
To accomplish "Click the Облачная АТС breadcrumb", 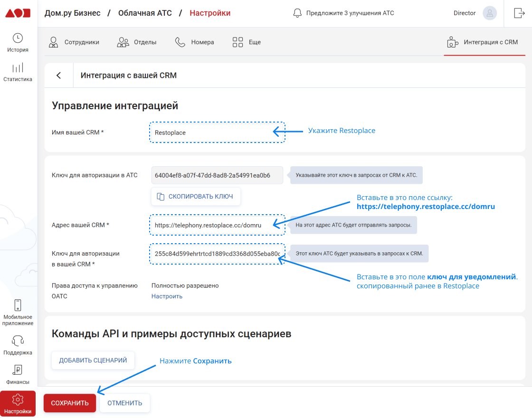I will pos(144,13).
